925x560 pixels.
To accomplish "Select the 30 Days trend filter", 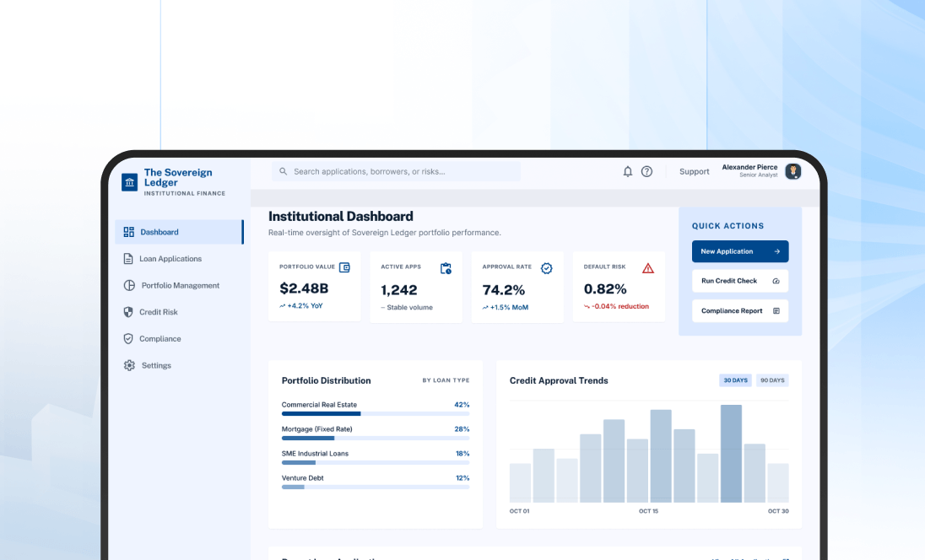I will [734, 380].
